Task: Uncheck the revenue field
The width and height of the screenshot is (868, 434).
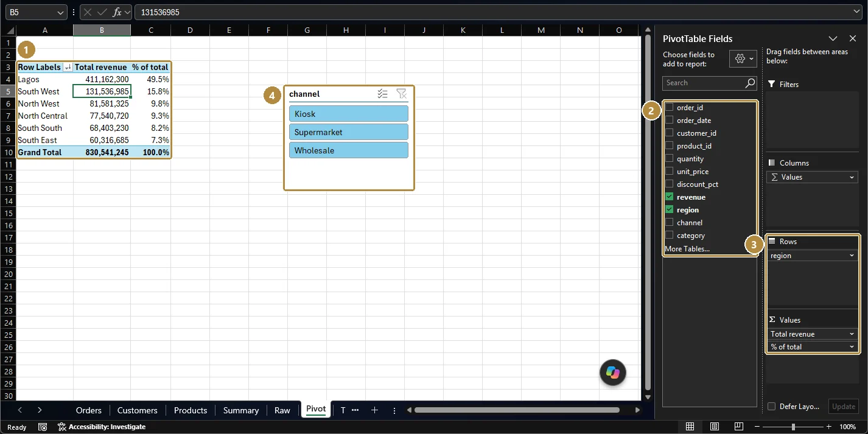Action: [669, 197]
